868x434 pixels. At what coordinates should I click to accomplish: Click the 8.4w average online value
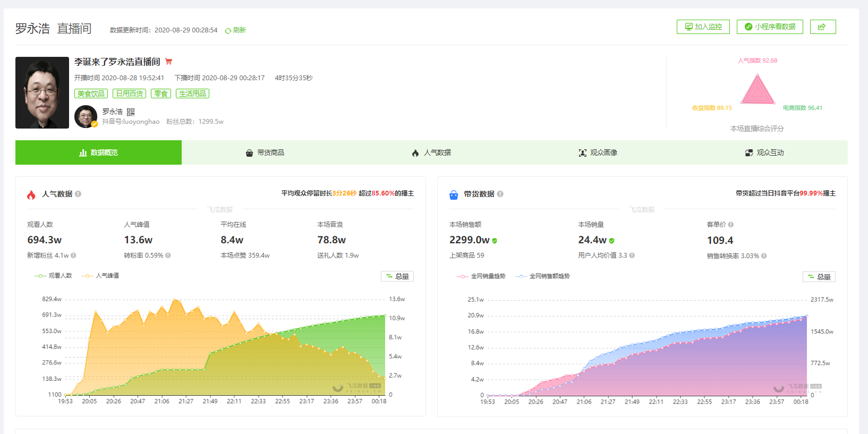click(232, 240)
